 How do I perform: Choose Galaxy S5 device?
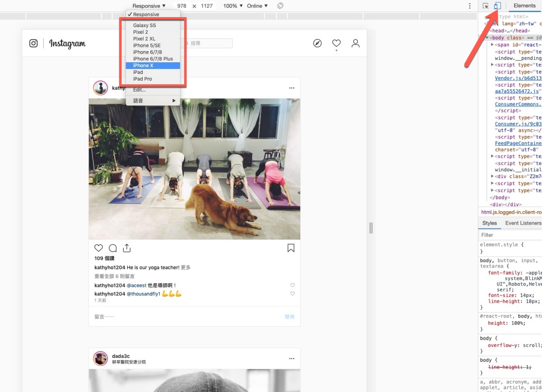pos(153,25)
